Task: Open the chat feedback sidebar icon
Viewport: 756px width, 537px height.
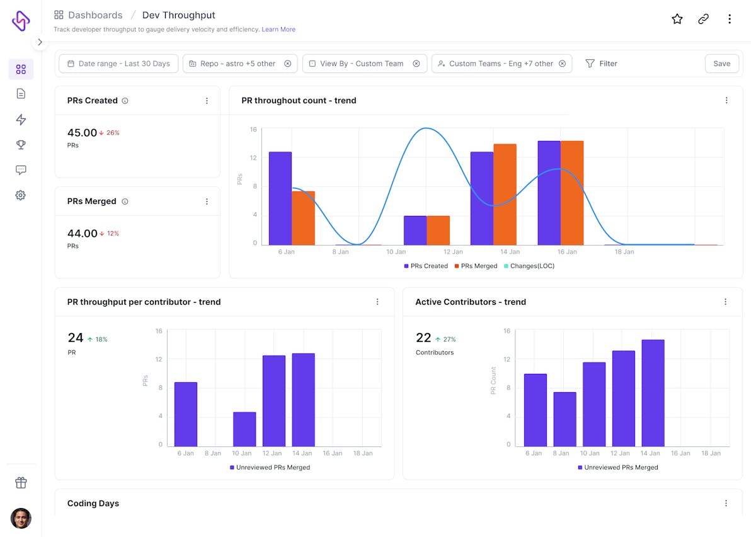Action: 21,170
